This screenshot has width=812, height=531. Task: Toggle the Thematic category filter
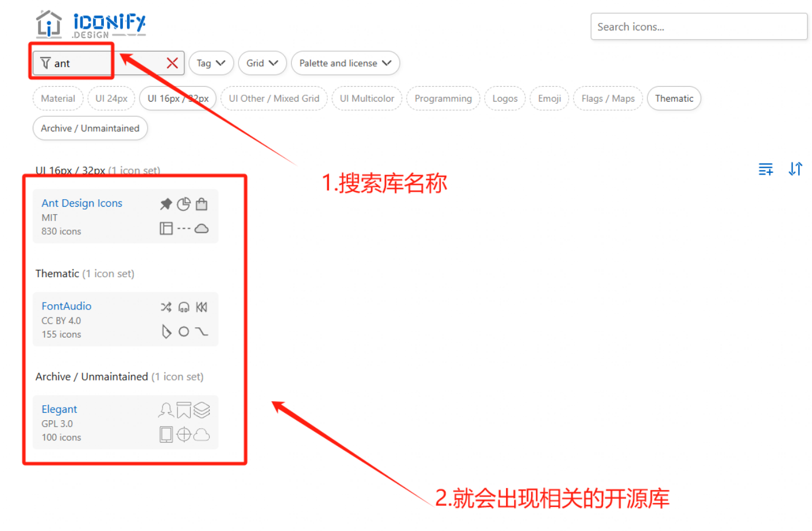point(674,98)
